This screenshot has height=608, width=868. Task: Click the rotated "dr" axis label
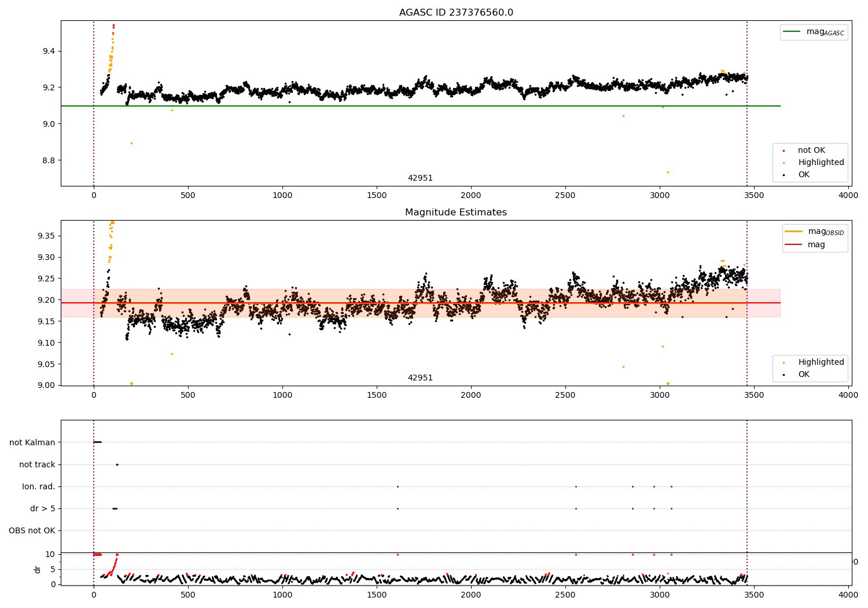coord(38,569)
